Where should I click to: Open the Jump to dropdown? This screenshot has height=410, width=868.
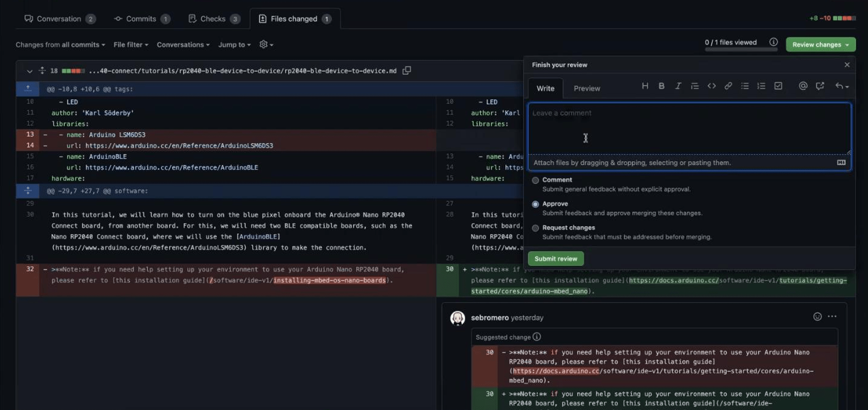point(234,45)
